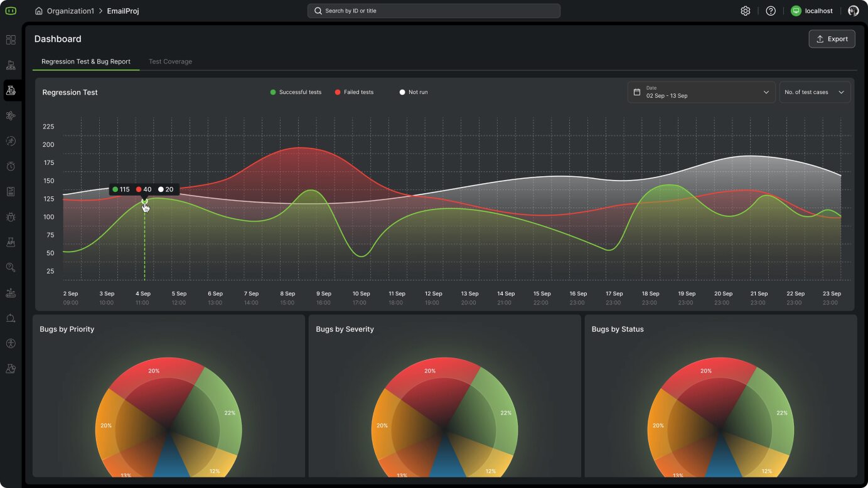Open settings via the gear icon
Screen dimensions: 868x488
745,11
